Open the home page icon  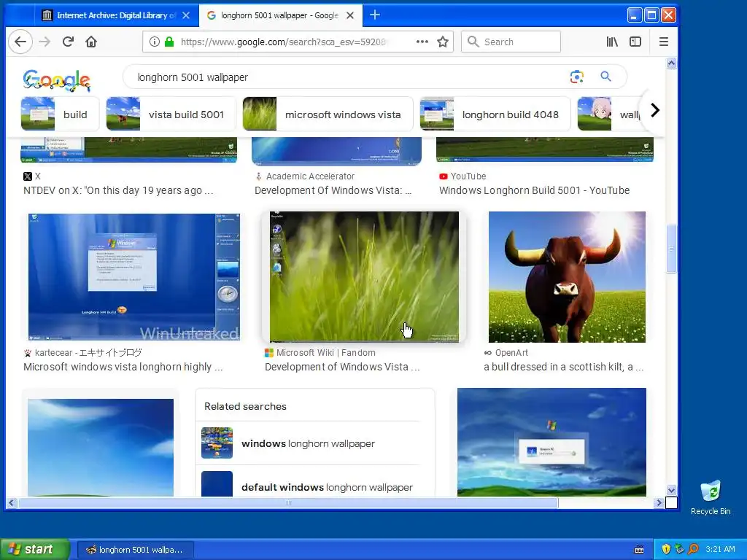click(x=91, y=42)
